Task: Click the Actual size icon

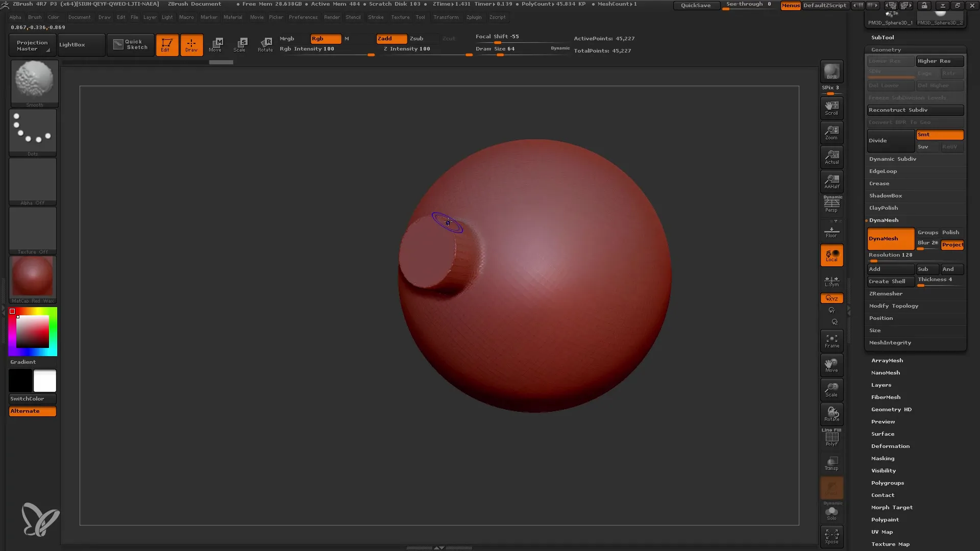Action: point(831,157)
